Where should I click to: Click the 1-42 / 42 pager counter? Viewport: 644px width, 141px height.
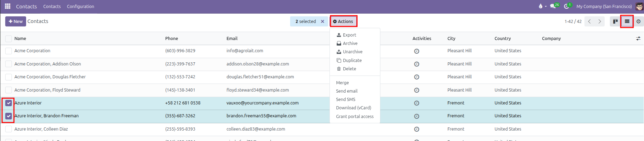coord(573,21)
